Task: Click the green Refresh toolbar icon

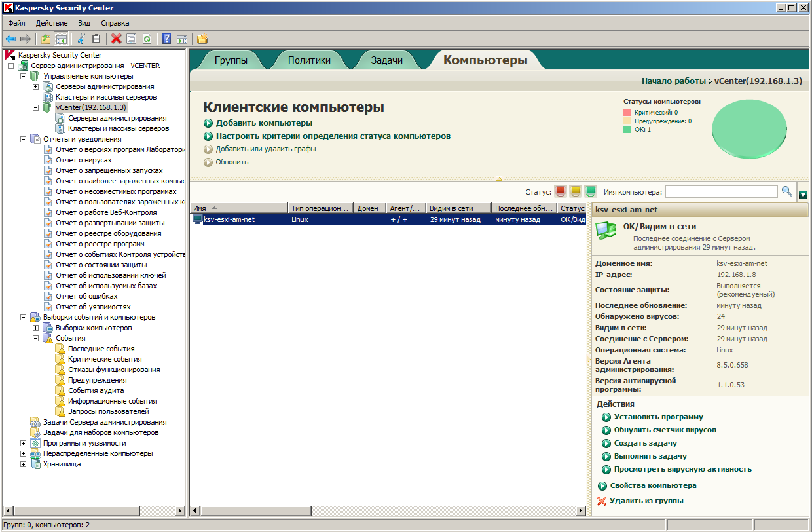Action: tap(147, 39)
